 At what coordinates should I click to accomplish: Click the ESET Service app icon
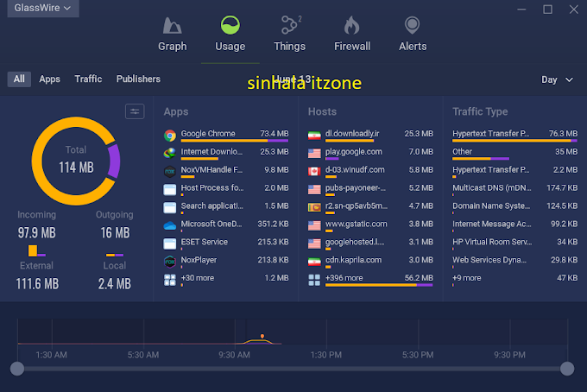[x=170, y=243]
